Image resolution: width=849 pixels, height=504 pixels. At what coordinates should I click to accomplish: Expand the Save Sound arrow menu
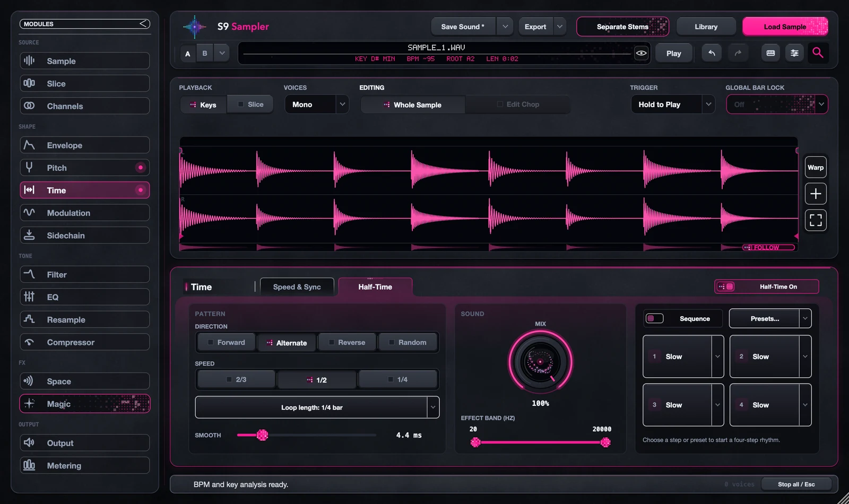pyautogui.click(x=505, y=27)
